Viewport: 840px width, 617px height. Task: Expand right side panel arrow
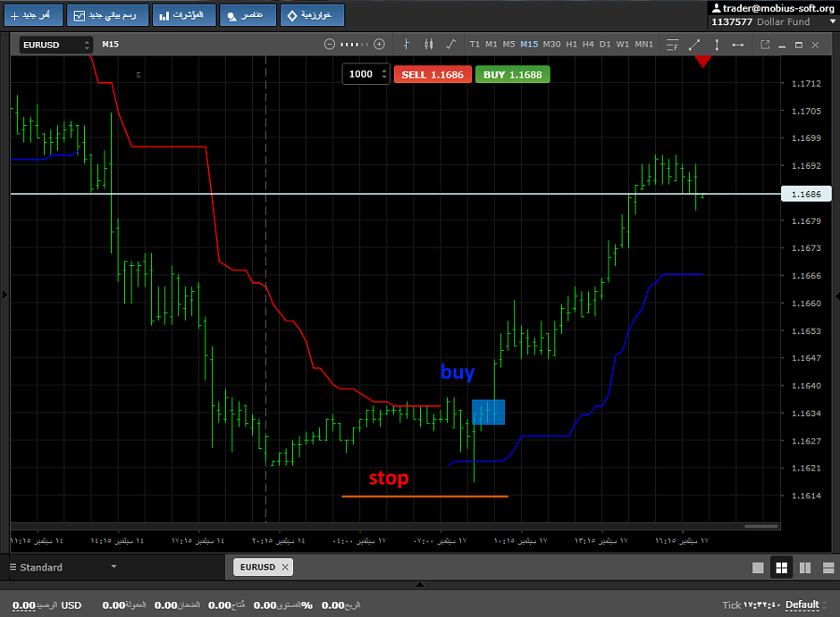836,296
